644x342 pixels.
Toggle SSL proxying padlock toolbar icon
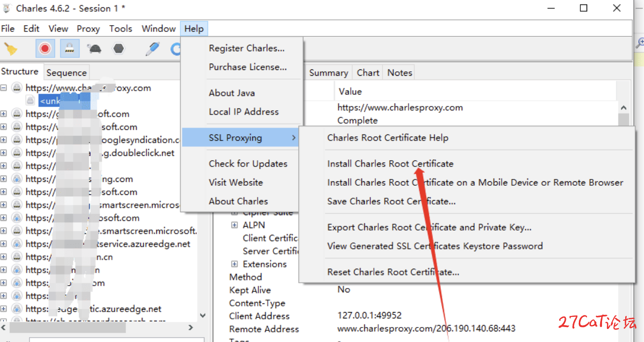(70, 49)
